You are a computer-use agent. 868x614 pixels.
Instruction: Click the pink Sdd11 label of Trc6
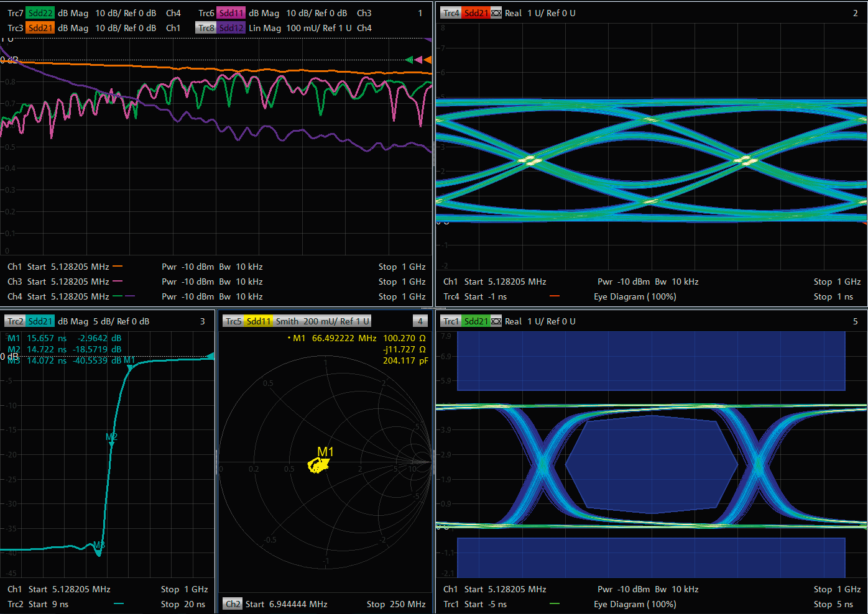[231, 13]
